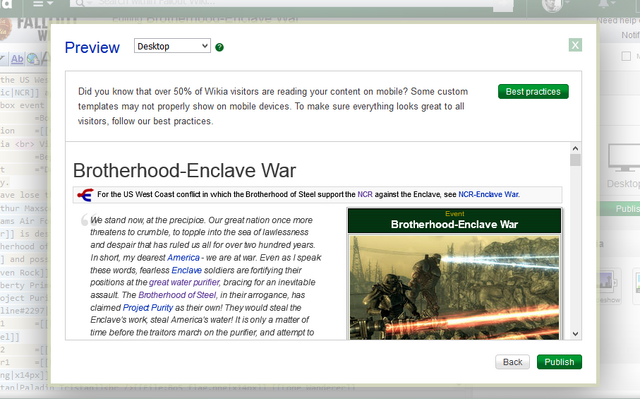Screen dimensions: 640x399
Task: Click the preview scrollbar up arrow
Action: [x=575, y=149]
